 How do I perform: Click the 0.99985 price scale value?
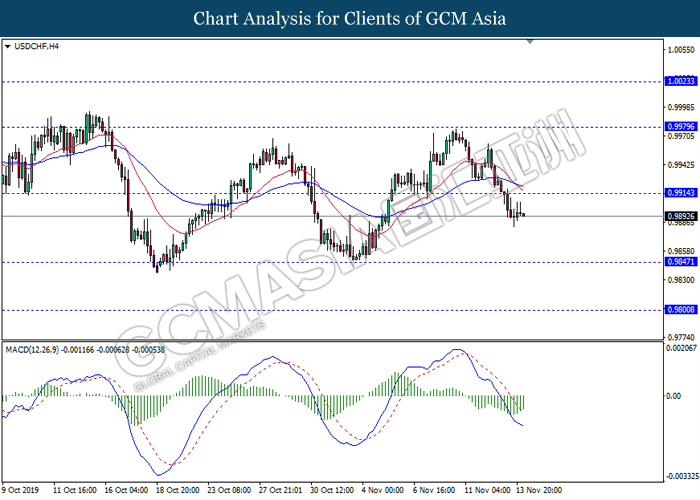(681, 108)
